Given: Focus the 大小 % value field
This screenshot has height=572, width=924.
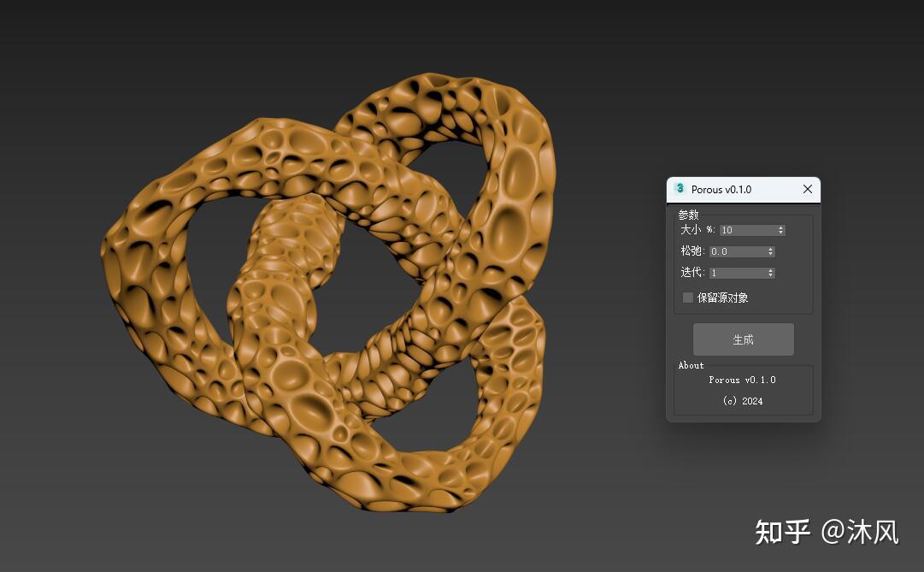Looking at the screenshot, I should click(x=748, y=230).
